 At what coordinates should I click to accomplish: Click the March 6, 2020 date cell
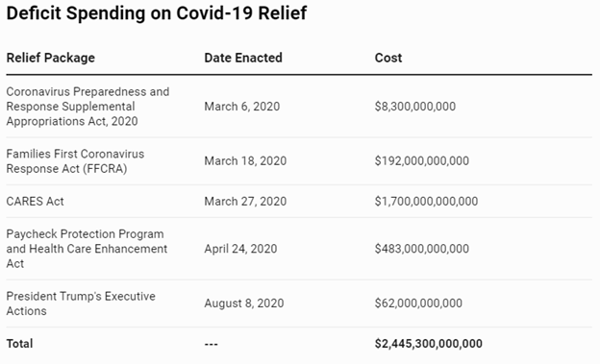242,107
